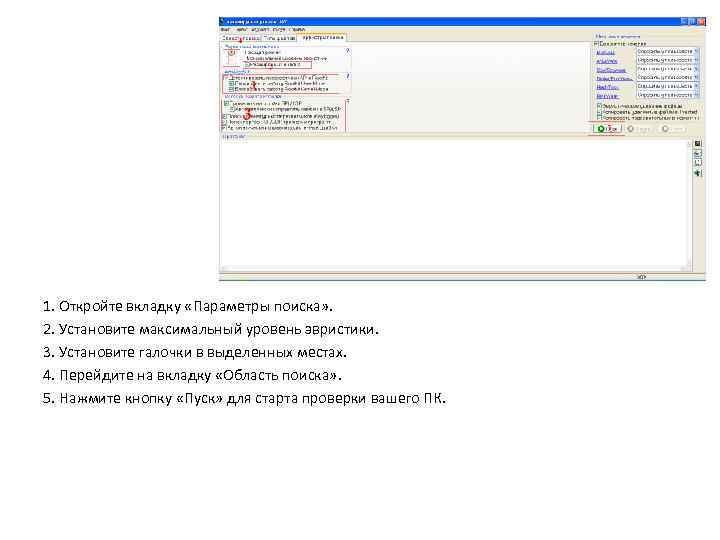Click text '2. Установите максимальный уровень эвристики.'

[x=211, y=330]
